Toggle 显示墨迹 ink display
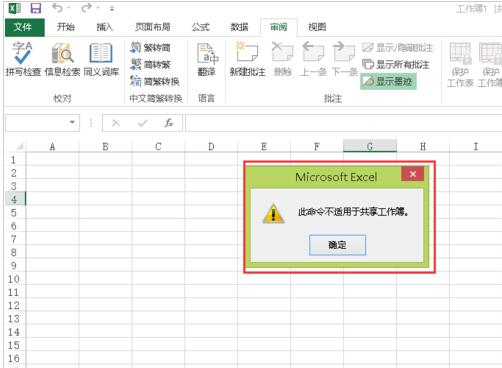This screenshot has width=502, height=368. [388, 81]
